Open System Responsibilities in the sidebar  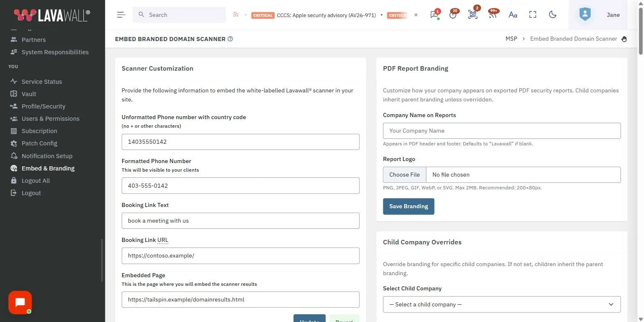(55, 52)
